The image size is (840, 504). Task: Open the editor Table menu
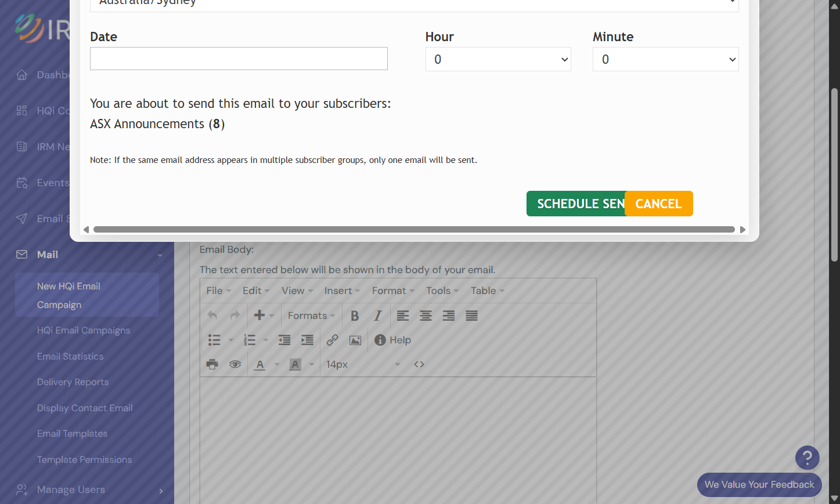[x=488, y=291]
